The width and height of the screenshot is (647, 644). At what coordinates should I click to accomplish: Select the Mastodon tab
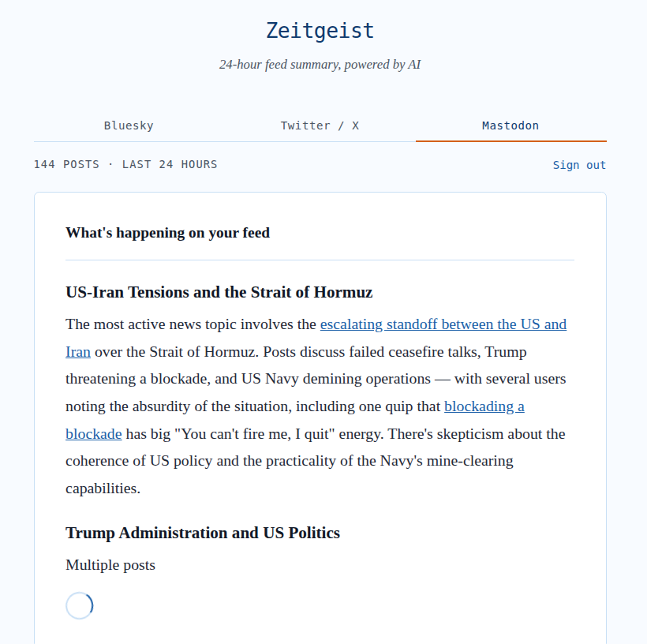pos(510,125)
